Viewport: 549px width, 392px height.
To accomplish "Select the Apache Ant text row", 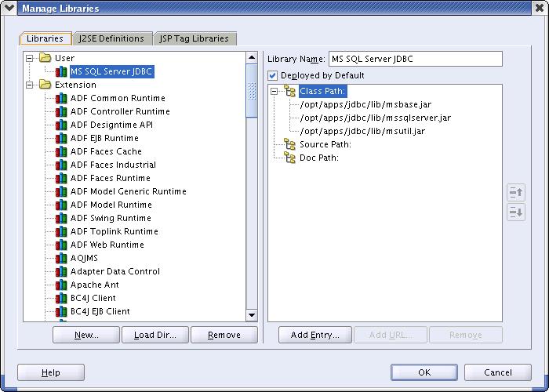I will (x=95, y=285).
